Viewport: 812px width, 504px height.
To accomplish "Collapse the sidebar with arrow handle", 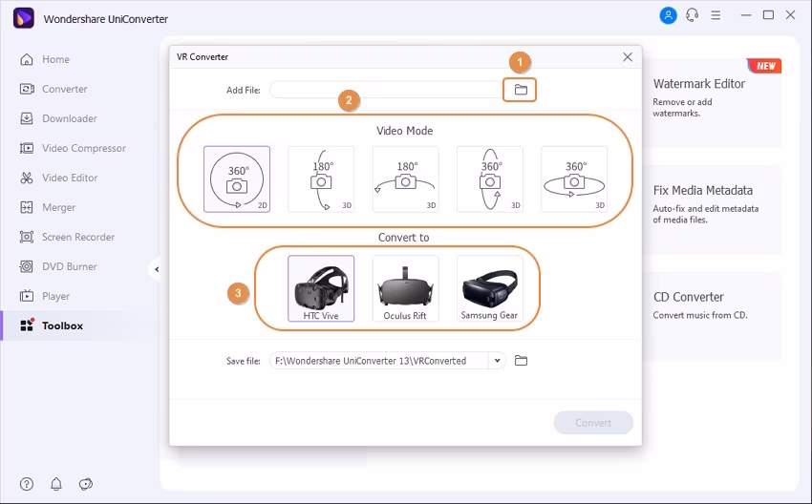I will 156,269.
